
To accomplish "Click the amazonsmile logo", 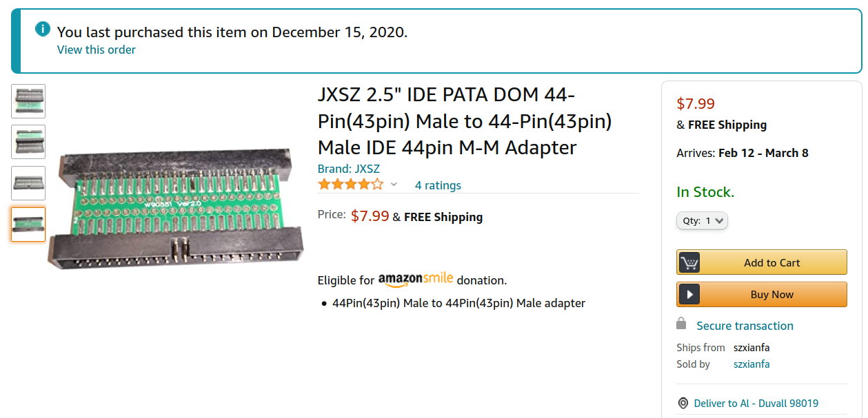I will (416, 278).
